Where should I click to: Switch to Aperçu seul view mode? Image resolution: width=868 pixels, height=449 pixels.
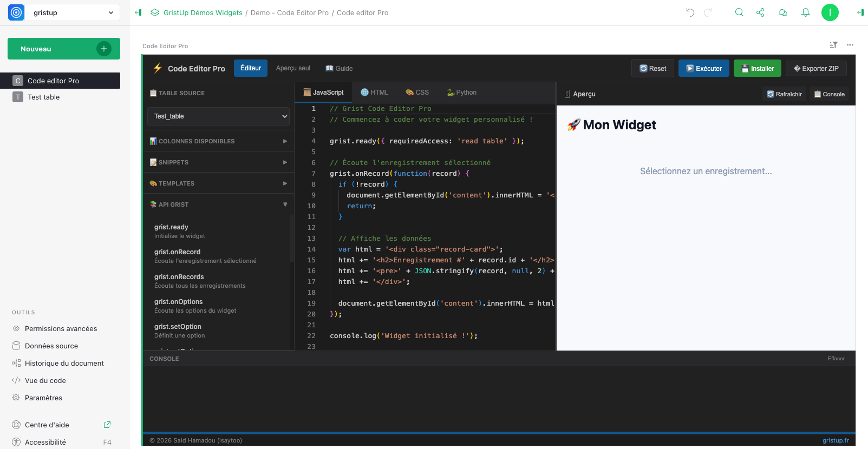[x=293, y=68]
